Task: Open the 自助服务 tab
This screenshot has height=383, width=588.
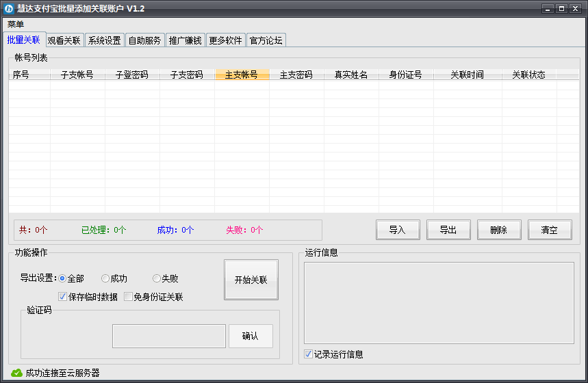Action: (144, 40)
